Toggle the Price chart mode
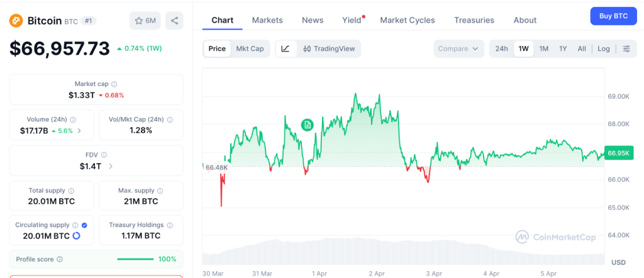This screenshot has width=644, height=278. tap(217, 48)
